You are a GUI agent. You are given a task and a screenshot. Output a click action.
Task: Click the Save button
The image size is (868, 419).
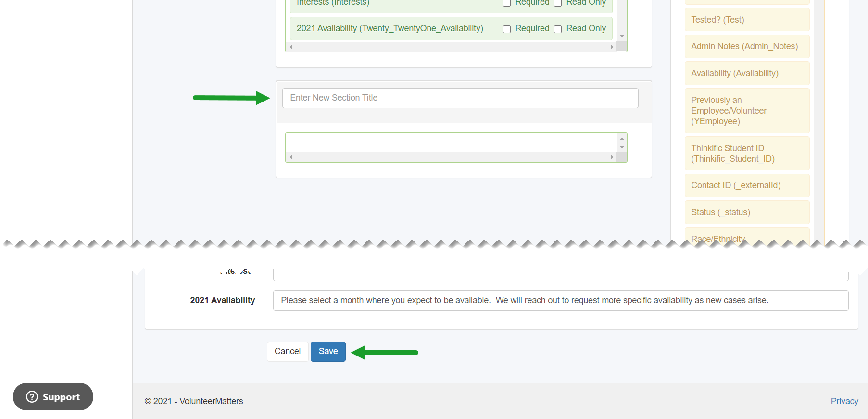pos(328,351)
